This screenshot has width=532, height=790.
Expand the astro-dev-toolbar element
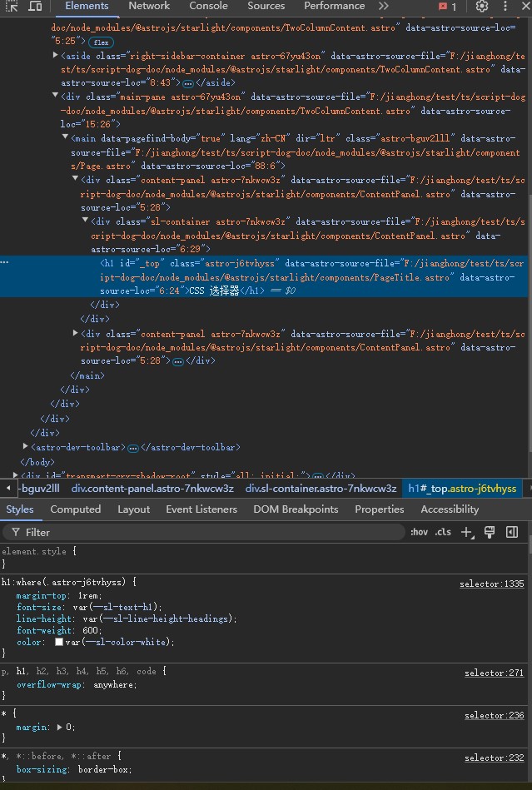pyautogui.click(x=25, y=448)
